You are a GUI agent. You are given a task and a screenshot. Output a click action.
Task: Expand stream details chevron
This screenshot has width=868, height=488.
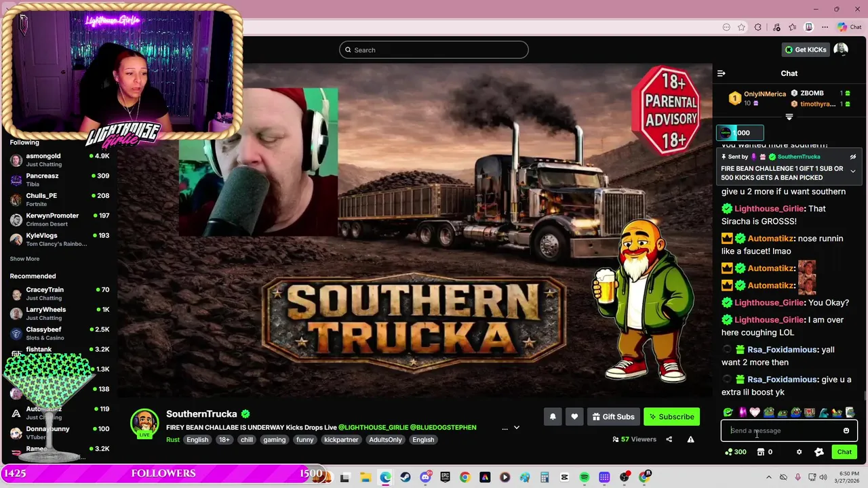tap(516, 428)
